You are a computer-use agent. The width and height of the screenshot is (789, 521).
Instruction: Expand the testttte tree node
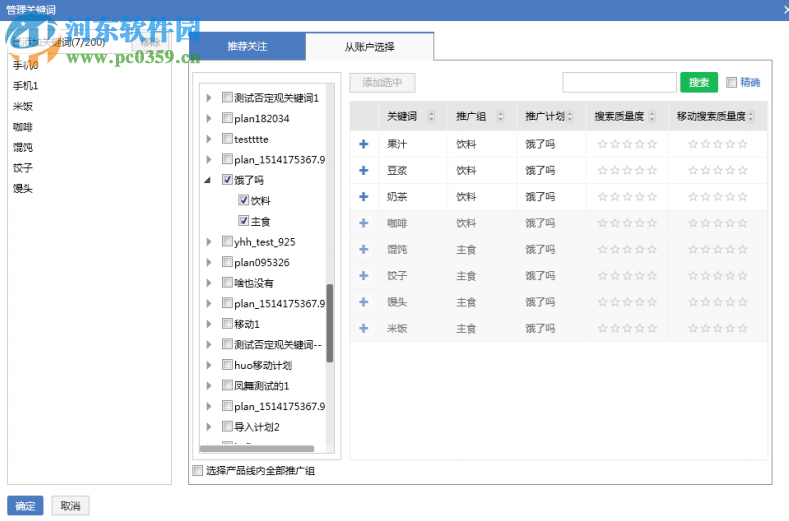209,139
